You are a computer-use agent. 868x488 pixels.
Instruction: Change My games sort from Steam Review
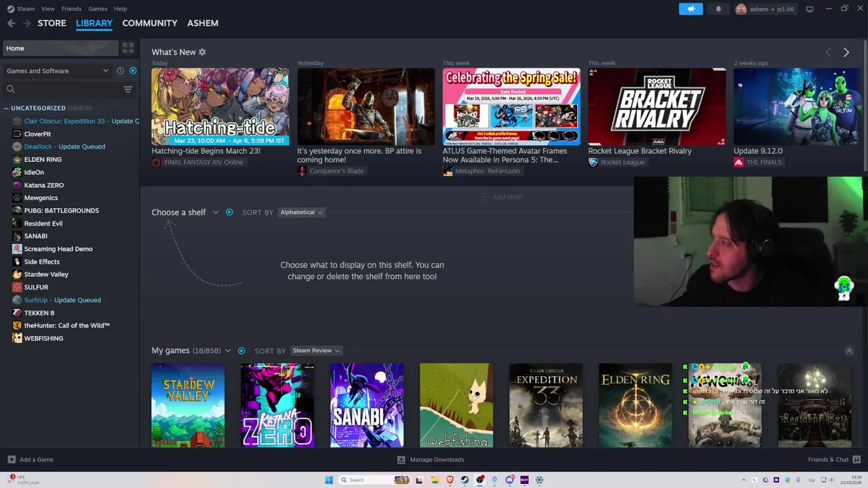(x=316, y=350)
